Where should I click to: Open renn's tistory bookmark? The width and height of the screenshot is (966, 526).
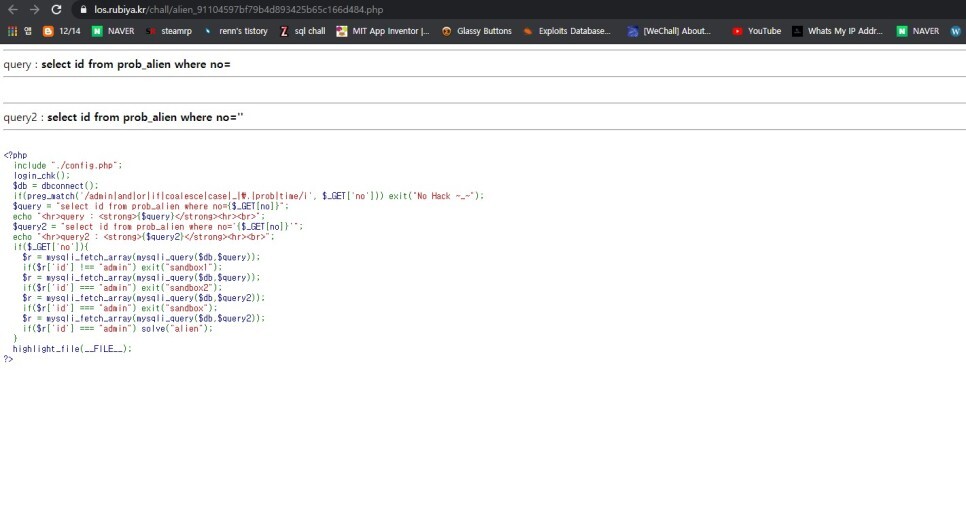237,31
